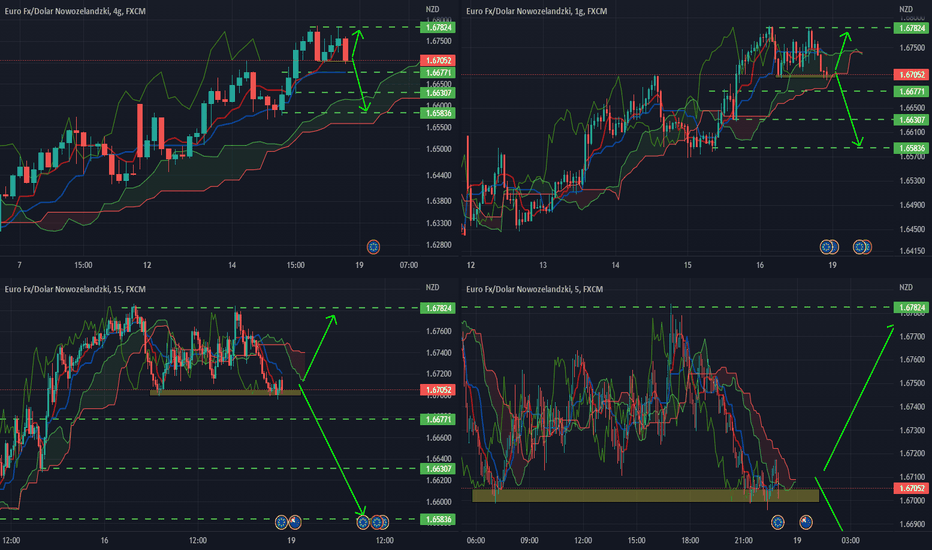This screenshot has width=932, height=550.
Task: Select yellow support zone rectangle in 5-minute chart
Action: click(645, 495)
